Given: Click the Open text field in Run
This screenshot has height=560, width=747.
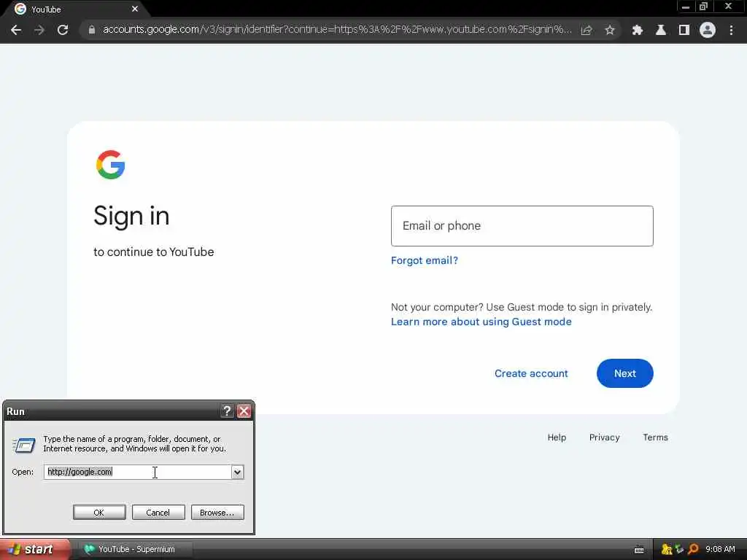Looking at the screenshot, I should coord(138,472).
